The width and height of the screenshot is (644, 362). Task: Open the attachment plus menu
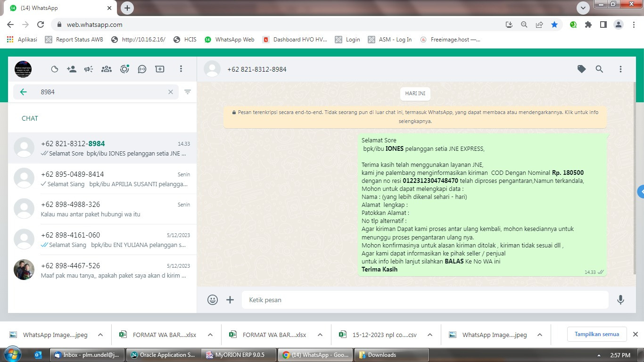(230, 300)
